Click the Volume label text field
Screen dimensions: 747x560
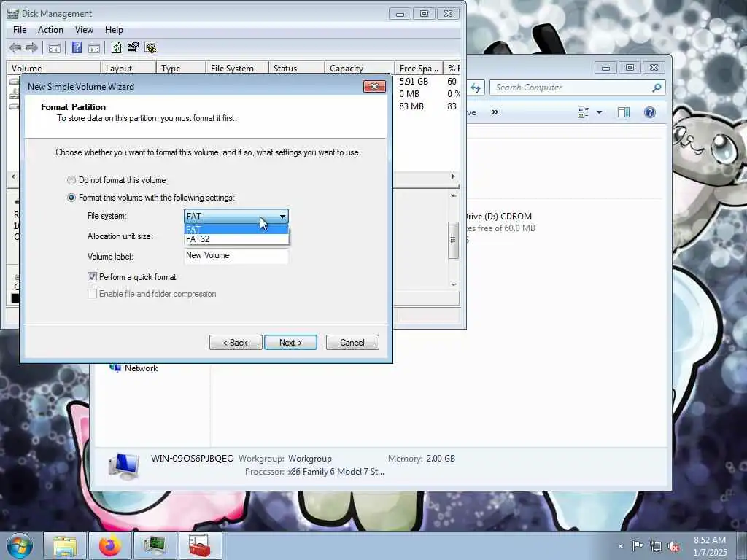[236, 256]
